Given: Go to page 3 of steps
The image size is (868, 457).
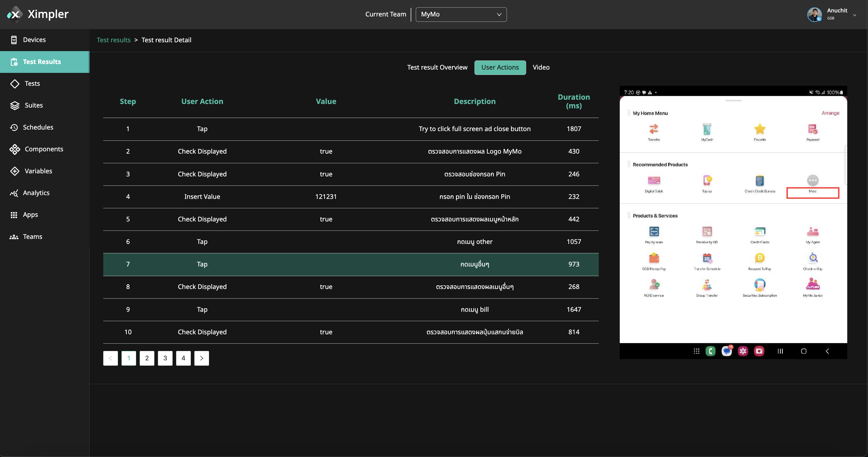Looking at the screenshot, I should tap(165, 358).
